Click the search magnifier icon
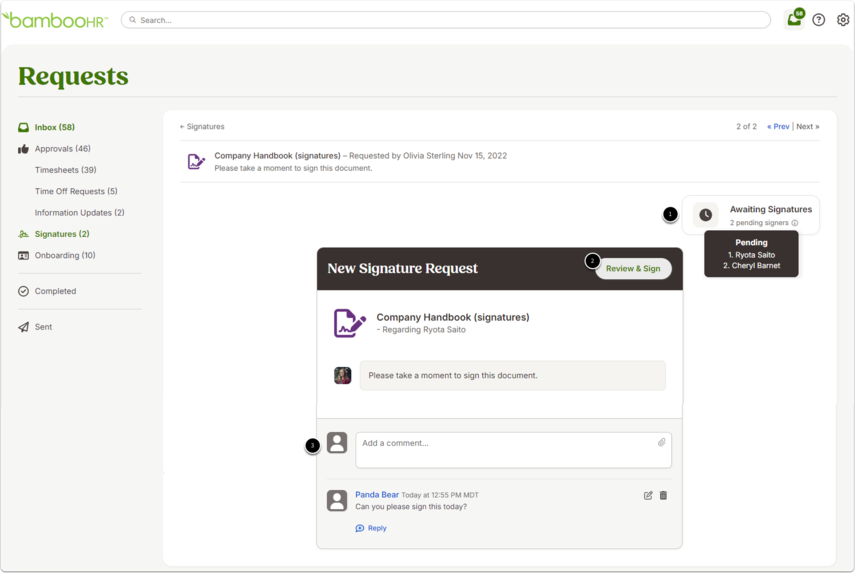This screenshot has width=855, height=573. (x=133, y=20)
